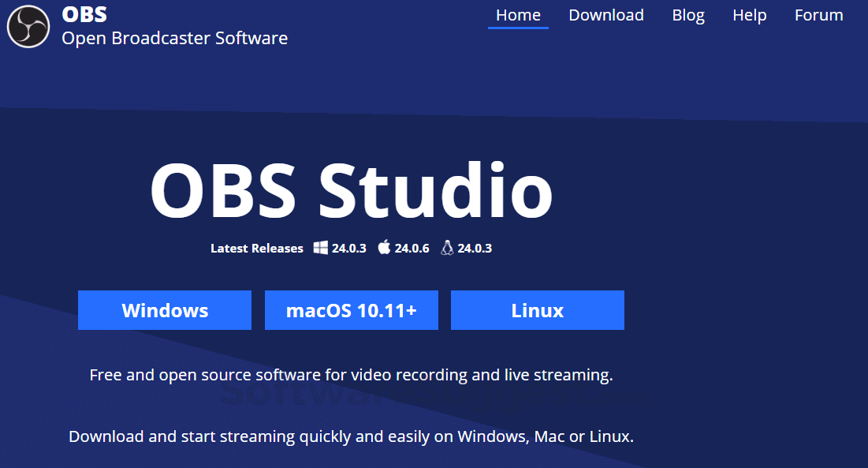Visit the Forum nav link
868x468 pixels.
coord(819,15)
